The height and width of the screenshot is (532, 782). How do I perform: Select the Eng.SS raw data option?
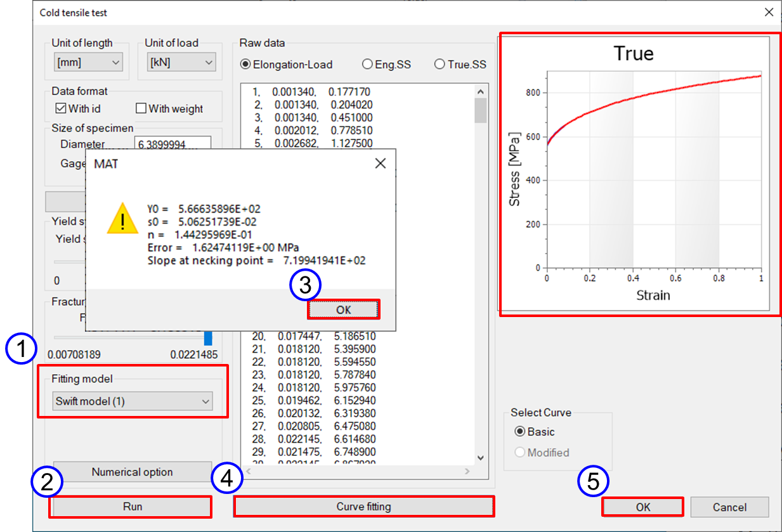tap(367, 64)
